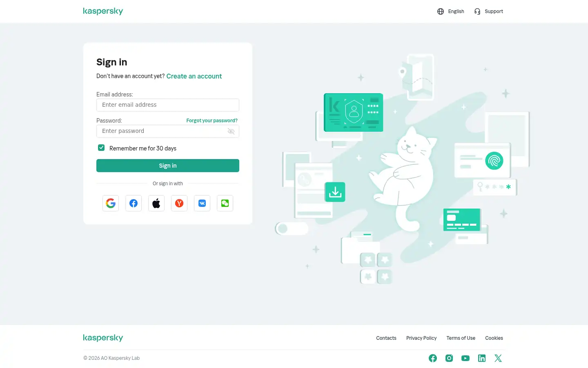Open Kaspersky YouTube channel in footer
The image size is (588, 368).
click(465, 358)
